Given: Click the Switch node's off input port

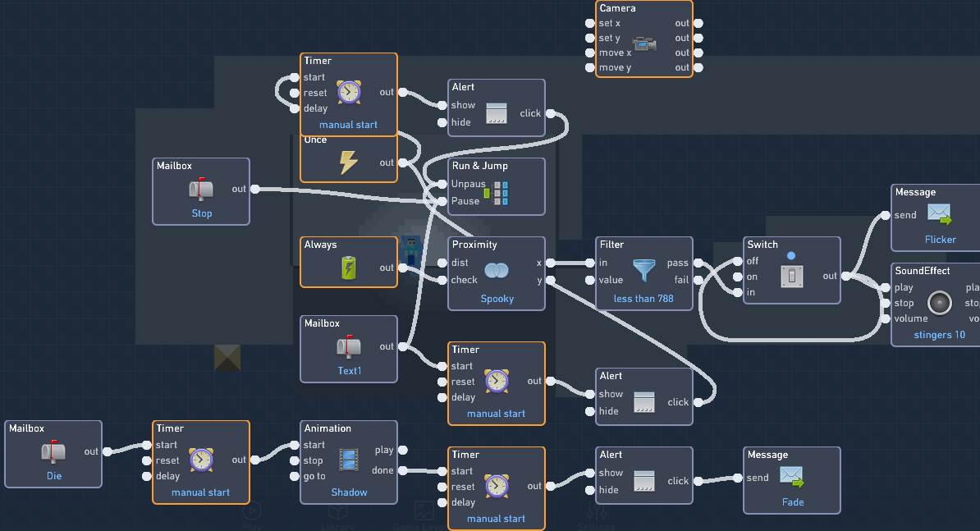Looking at the screenshot, I should pos(737,261).
